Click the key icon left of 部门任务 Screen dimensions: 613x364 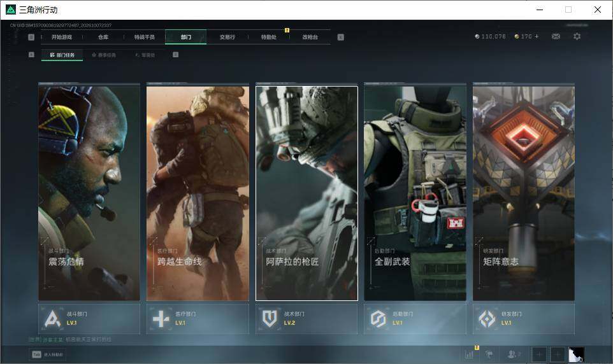(31, 55)
